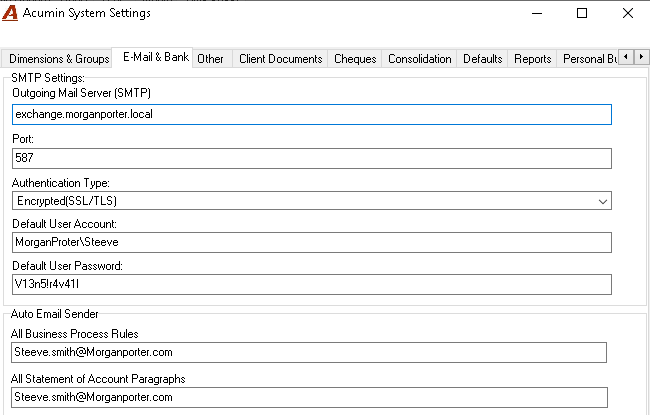The width and height of the screenshot is (650, 415).
Task: Select the Cheques tab
Action: point(355,59)
